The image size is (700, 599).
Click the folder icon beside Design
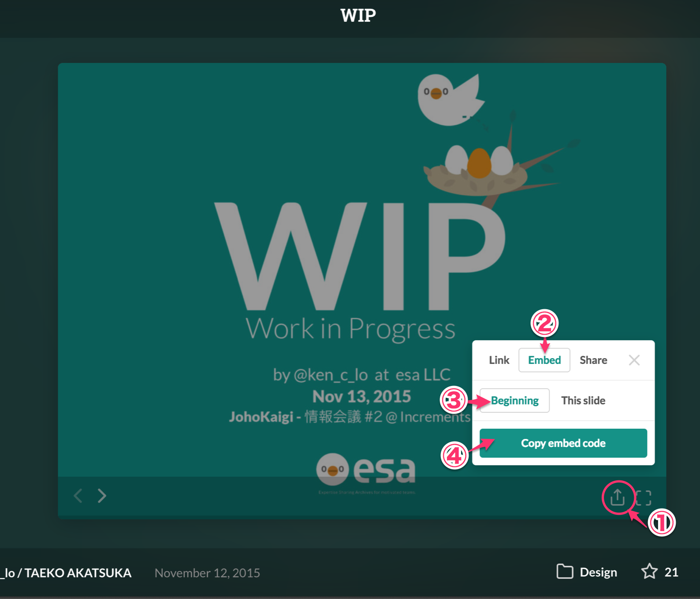coord(565,571)
